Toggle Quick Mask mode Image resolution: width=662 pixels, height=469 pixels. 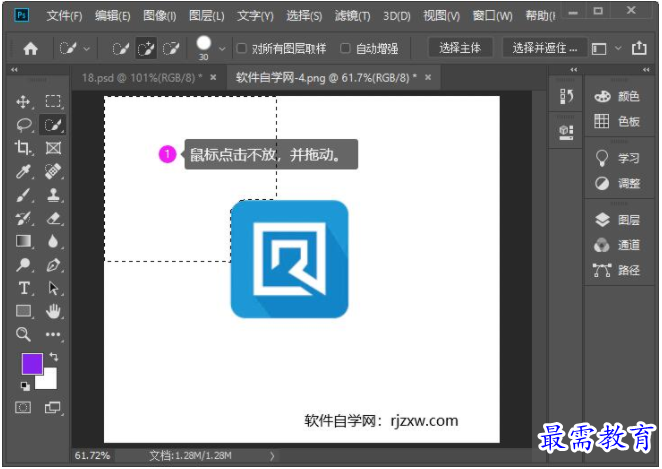(x=23, y=407)
